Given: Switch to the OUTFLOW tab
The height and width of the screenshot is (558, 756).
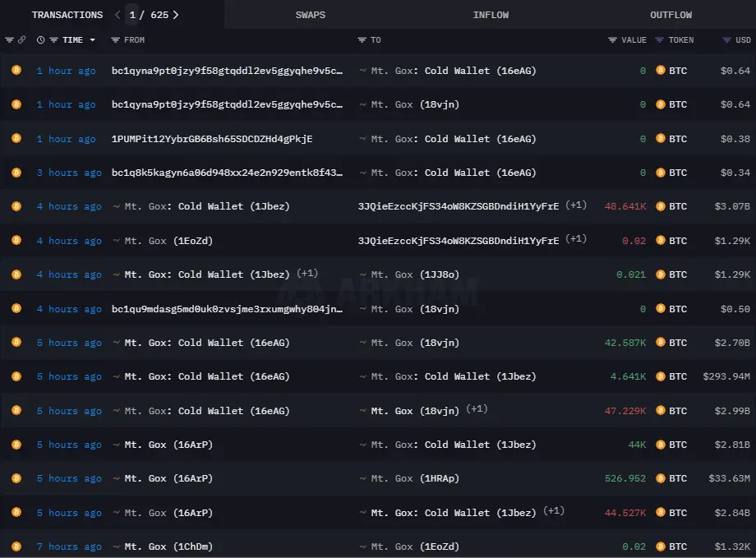Looking at the screenshot, I should (671, 15).
